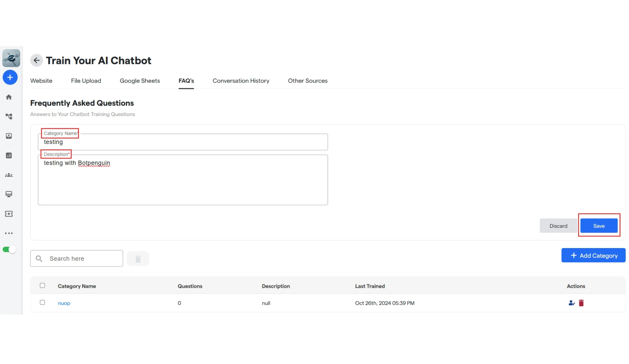Image resolution: width=629 pixels, height=364 pixels.
Task: Select the FAQ's tab
Action: pyautogui.click(x=186, y=81)
